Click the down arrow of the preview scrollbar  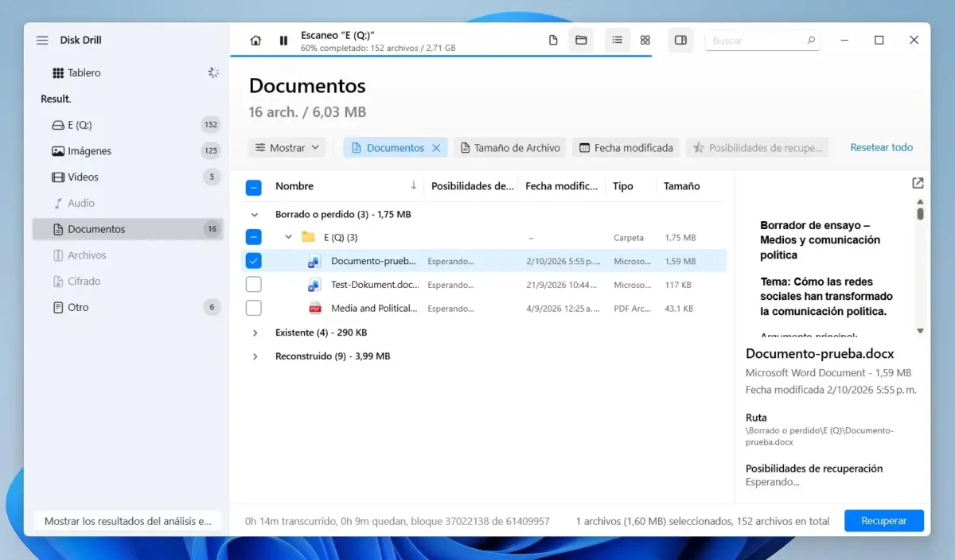pos(920,331)
